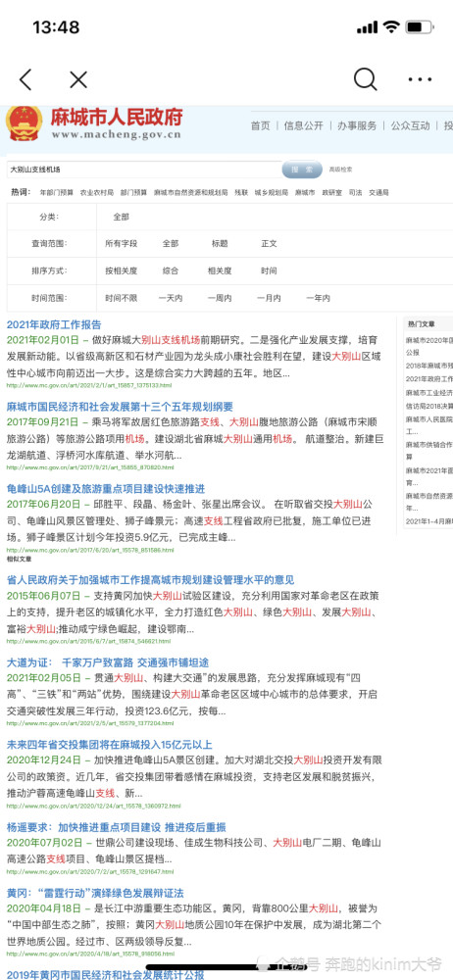453x980 pixels.
Task: Open result 未来四年省交投集团将在麻城投入15亿元以上
Action: click(110, 745)
